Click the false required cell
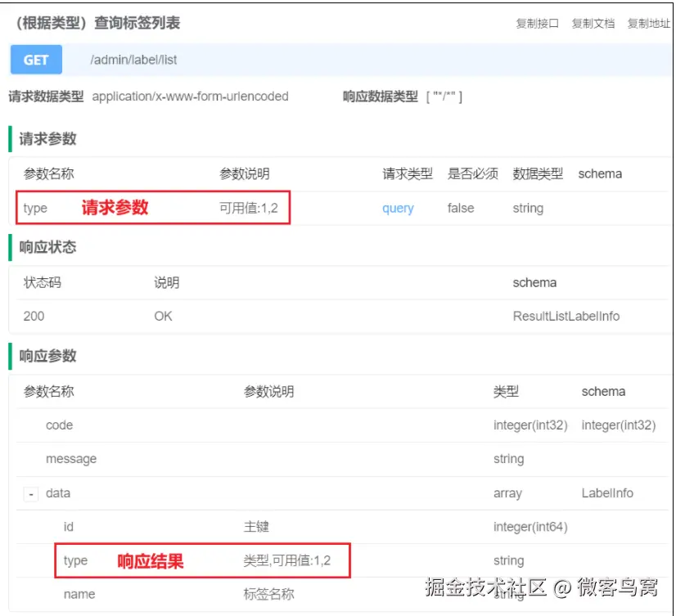The width and height of the screenshot is (676, 616). [x=461, y=209]
